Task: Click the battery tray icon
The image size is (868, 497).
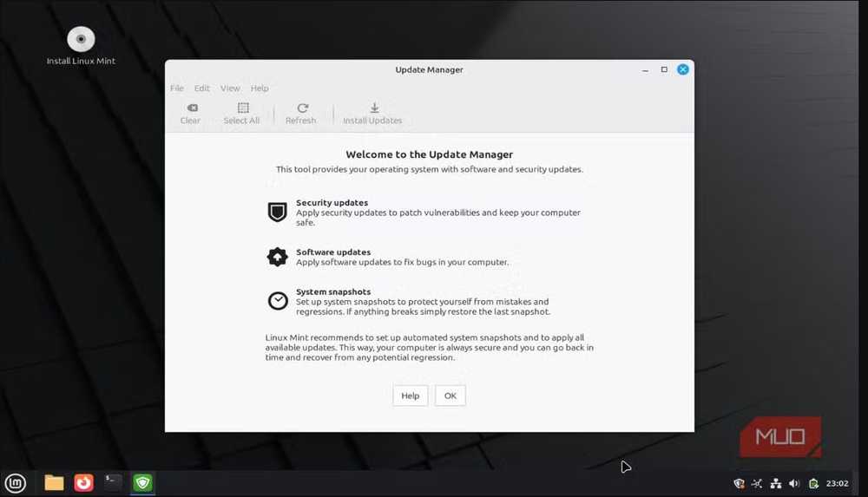Action: click(813, 484)
